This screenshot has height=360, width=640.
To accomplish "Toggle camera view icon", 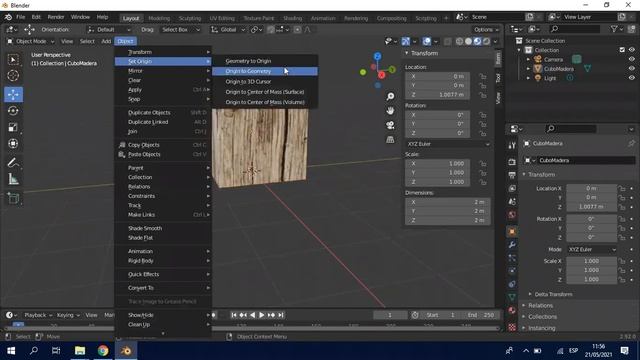I will click(390, 125).
